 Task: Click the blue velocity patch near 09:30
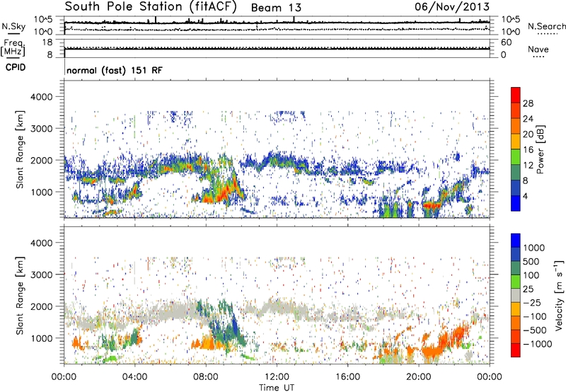236,325
